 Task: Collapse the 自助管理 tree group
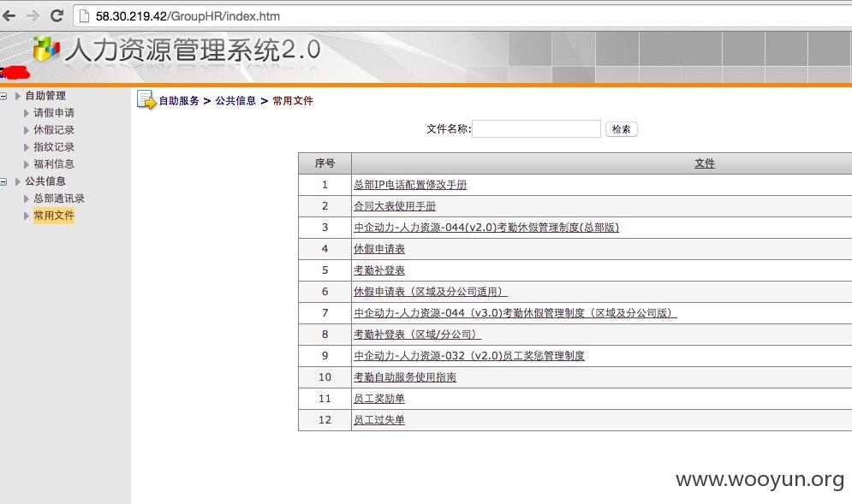(3, 96)
